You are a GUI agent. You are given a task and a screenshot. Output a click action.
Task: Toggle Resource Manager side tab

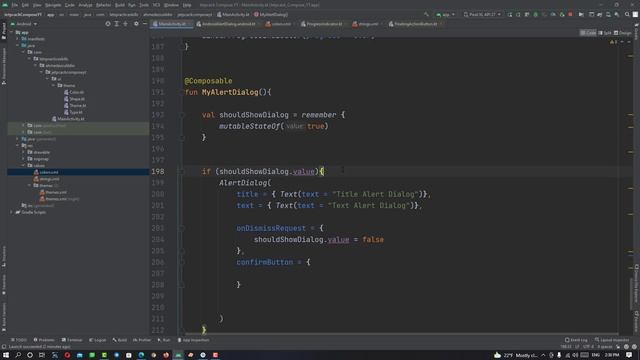(x=4, y=65)
